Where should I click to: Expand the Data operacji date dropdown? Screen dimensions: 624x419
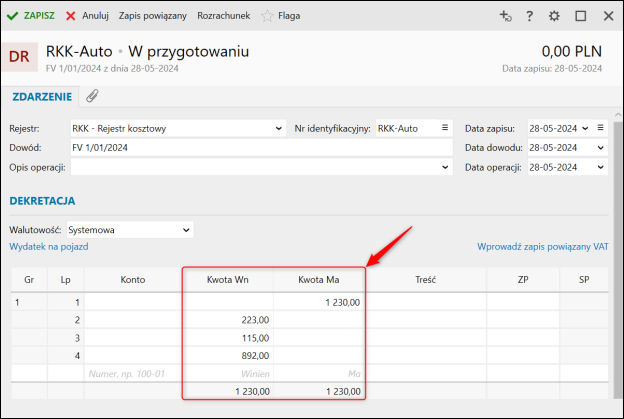click(x=601, y=168)
